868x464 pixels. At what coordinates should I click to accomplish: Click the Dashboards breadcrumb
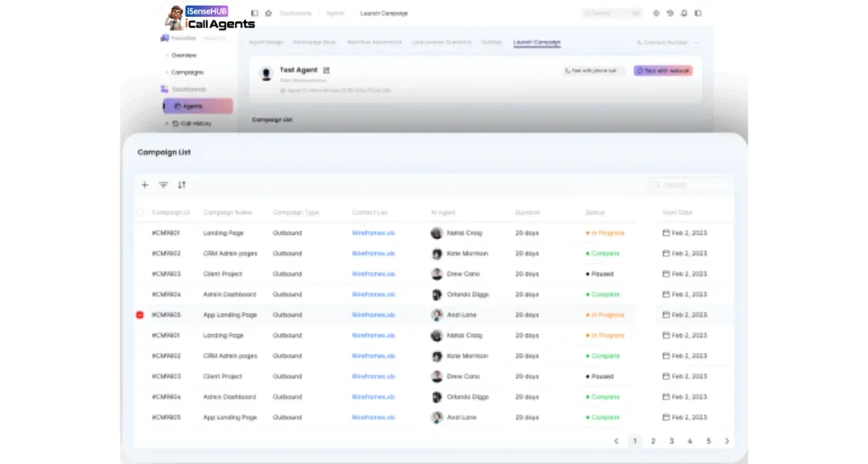pos(296,14)
